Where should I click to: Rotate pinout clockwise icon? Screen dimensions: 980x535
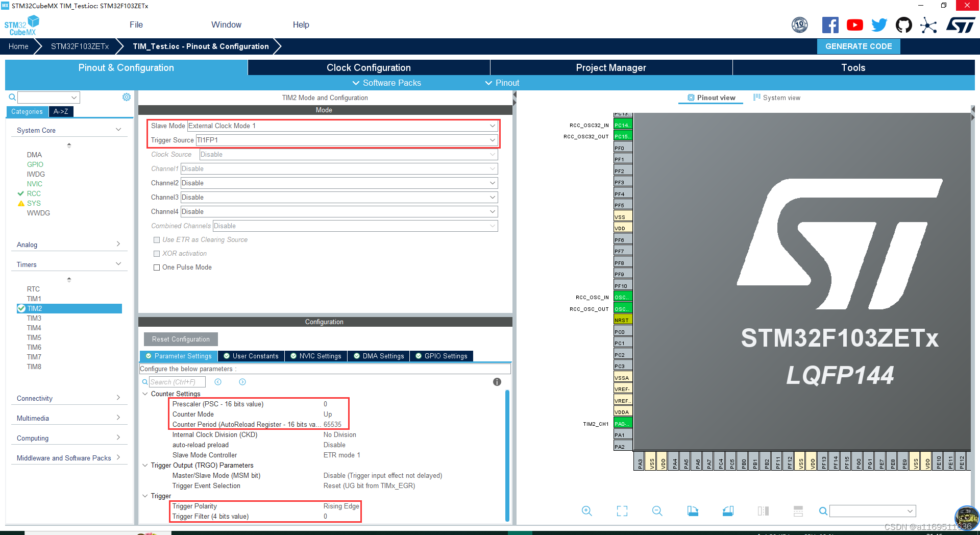693,511
